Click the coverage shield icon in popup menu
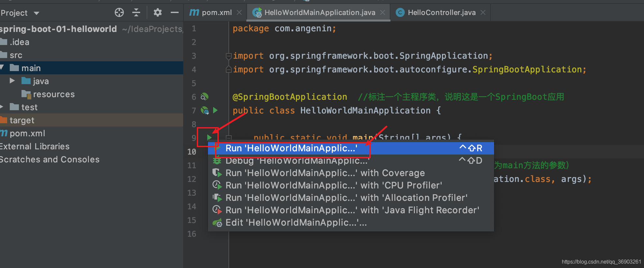 pyautogui.click(x=217, y=173)
